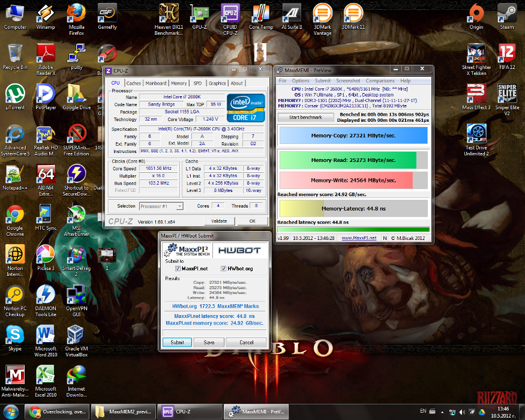Expand Processor #1 selection dropdown in CPU-Z

(179, 206)
